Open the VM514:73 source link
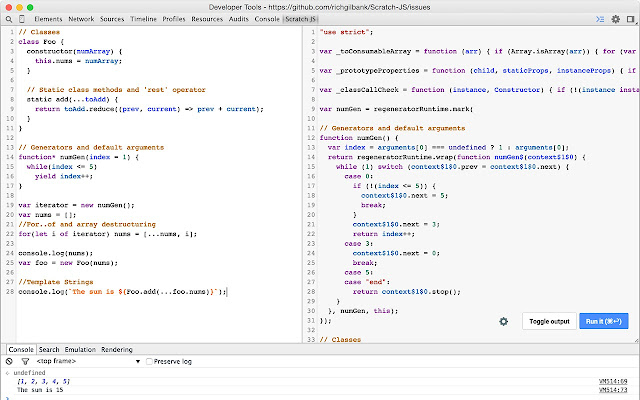 (614, 391)
